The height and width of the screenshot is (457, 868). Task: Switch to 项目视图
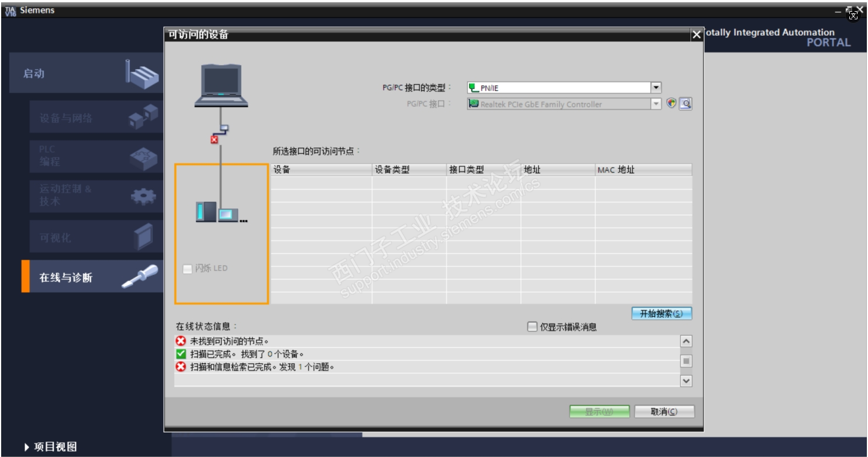51,447
